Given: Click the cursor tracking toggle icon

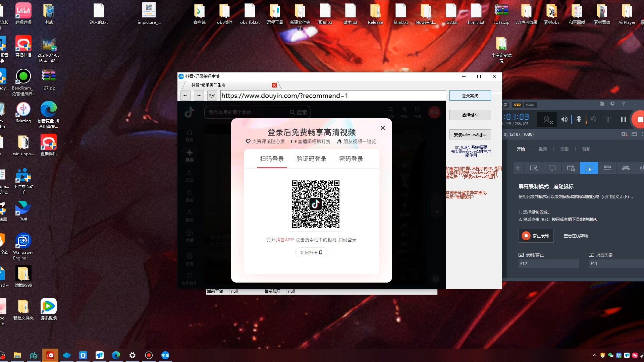Looking at the screenshot, I should click(589, 168).
